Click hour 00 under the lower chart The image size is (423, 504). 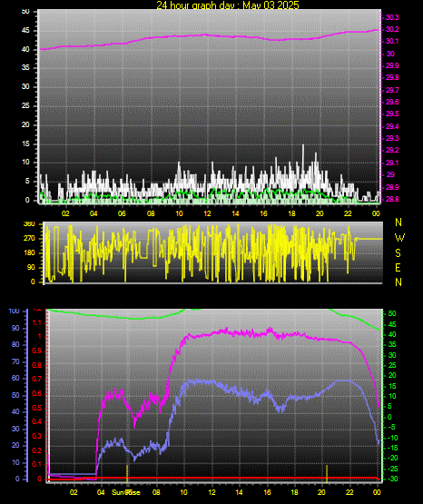point(377,492)
